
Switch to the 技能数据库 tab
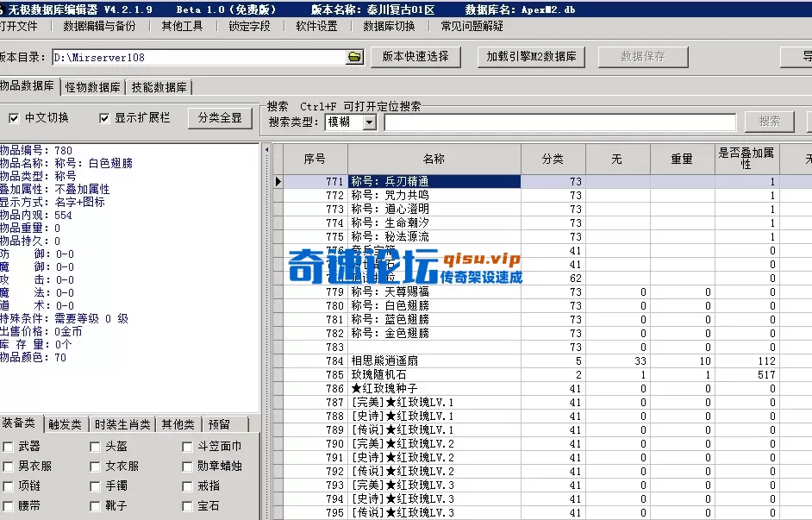[x=159, y=88]
